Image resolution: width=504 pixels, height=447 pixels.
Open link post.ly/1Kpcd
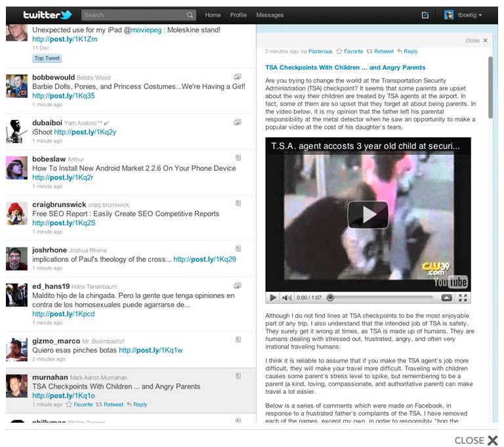click(63, 314)
